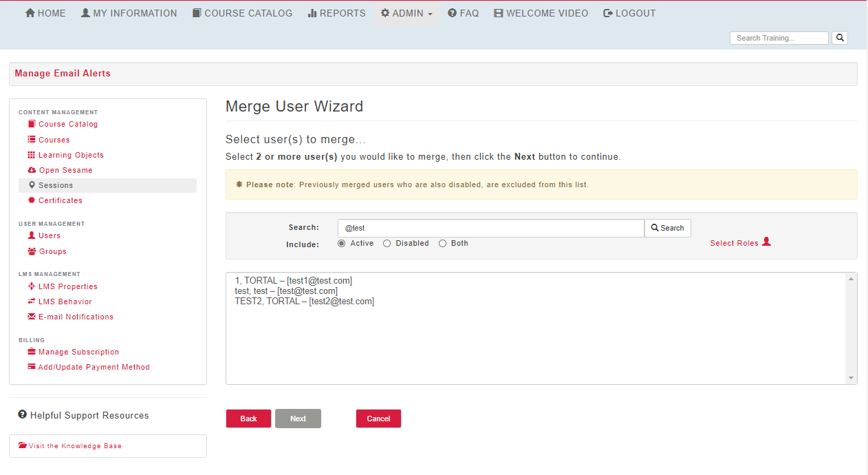
Task: Go to the Home menu item
Action: click(x=45, y=13)
